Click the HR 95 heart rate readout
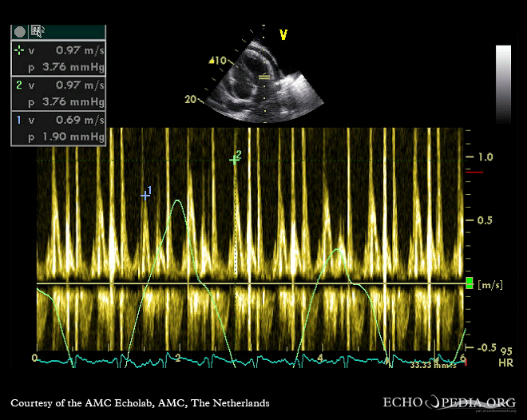The width and height of the screenshot is (527, 420). 505,356
